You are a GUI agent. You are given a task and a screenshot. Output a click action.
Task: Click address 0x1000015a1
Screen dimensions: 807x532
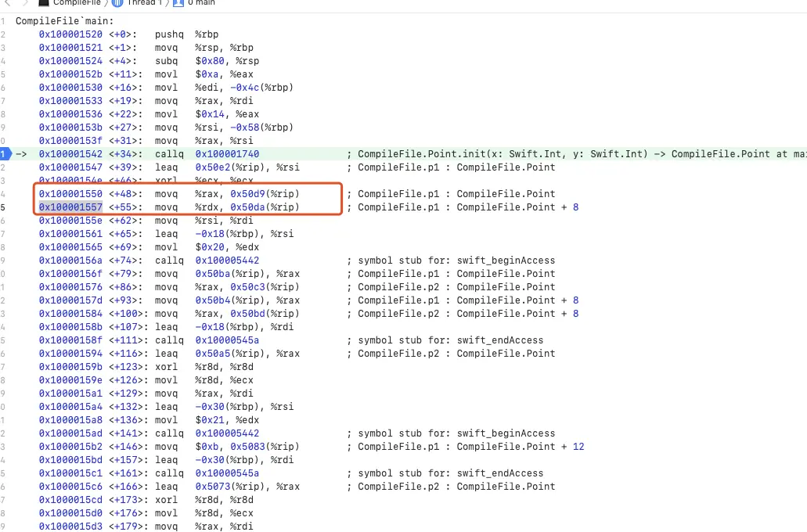[x=70, y=394]
